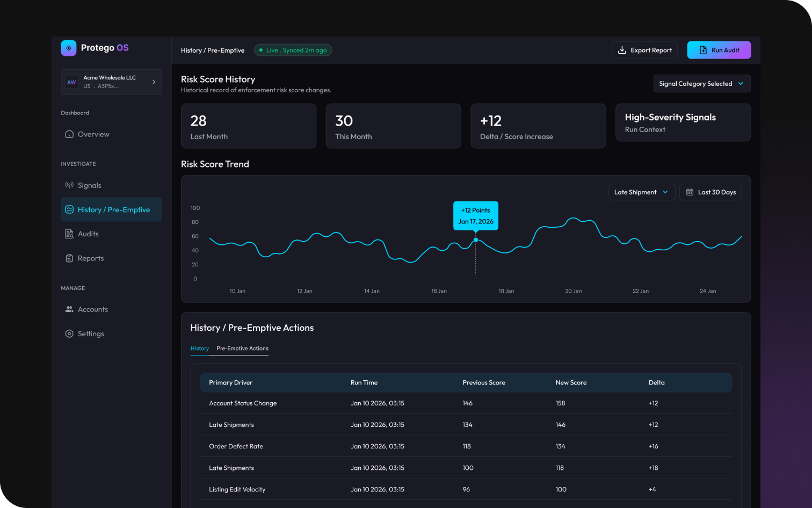Click the 20 Jan axis label
Screen dimensions: 812x508
(x=574, y=291)
